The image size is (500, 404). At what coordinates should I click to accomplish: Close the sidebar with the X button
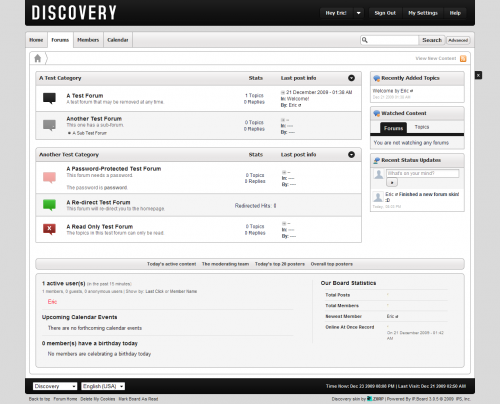click(478, 75)
